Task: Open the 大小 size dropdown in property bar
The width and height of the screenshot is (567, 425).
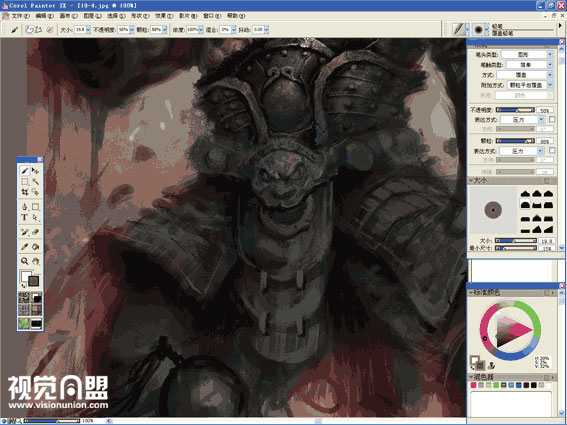Action: coord(88,30)
